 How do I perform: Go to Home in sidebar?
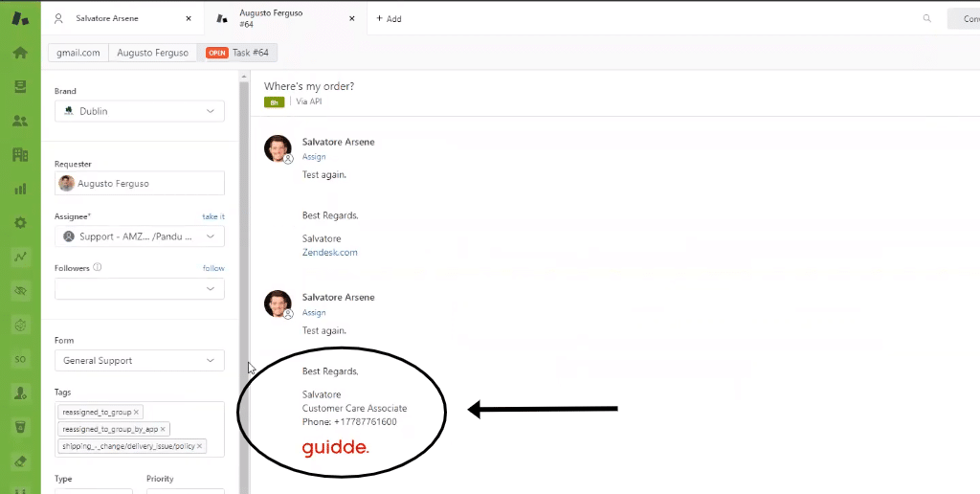(x=21, y=53)
